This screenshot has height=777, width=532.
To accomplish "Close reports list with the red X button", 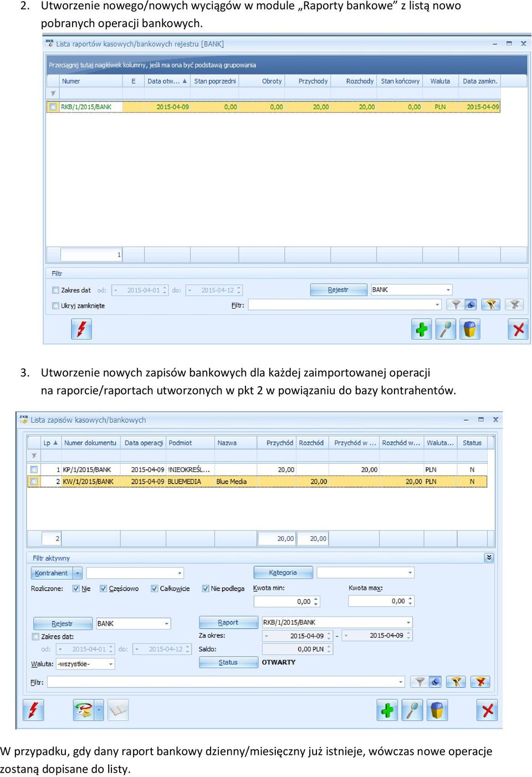I will pyautogui.click(x=518, y=329).
